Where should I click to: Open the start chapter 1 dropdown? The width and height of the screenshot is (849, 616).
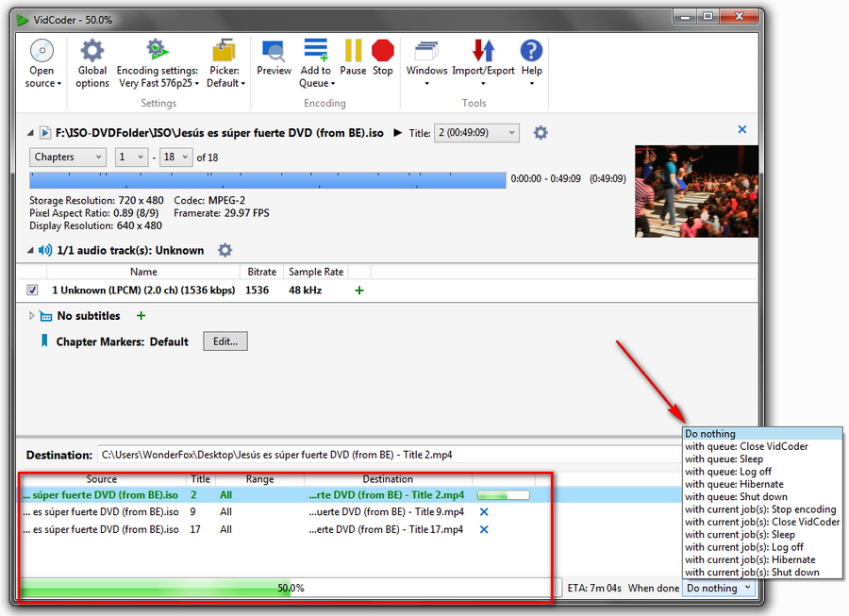pyautogui.click(x=131, y=157)
